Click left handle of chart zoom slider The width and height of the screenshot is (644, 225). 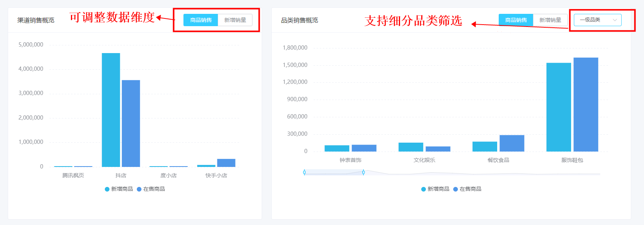pyautogui.click(x=304, y=172)
